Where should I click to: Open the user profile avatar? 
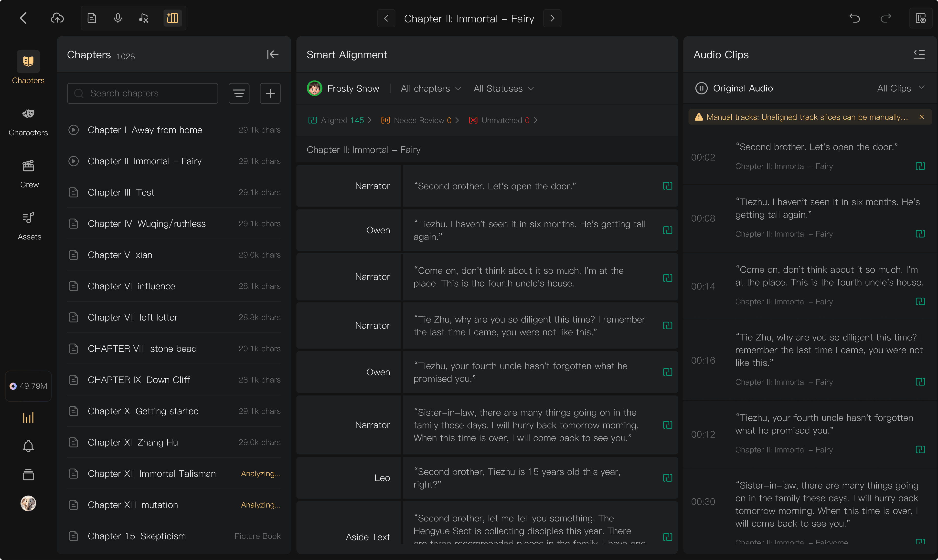pos(28,503)
